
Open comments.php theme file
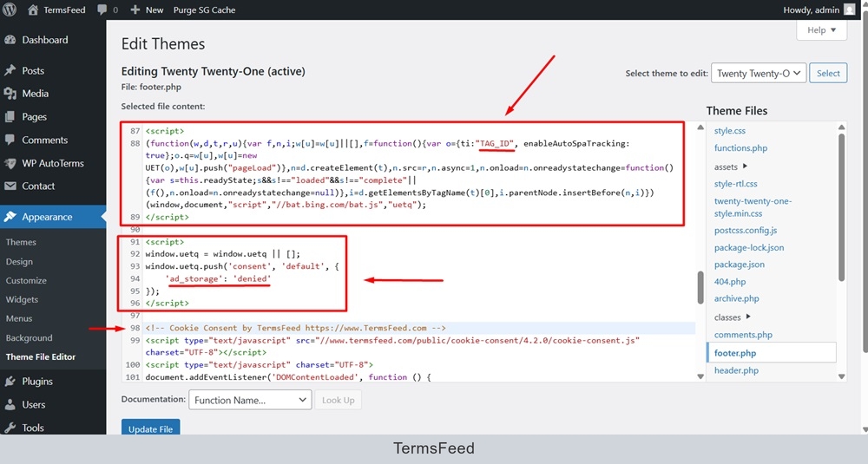tap(743, 335)
